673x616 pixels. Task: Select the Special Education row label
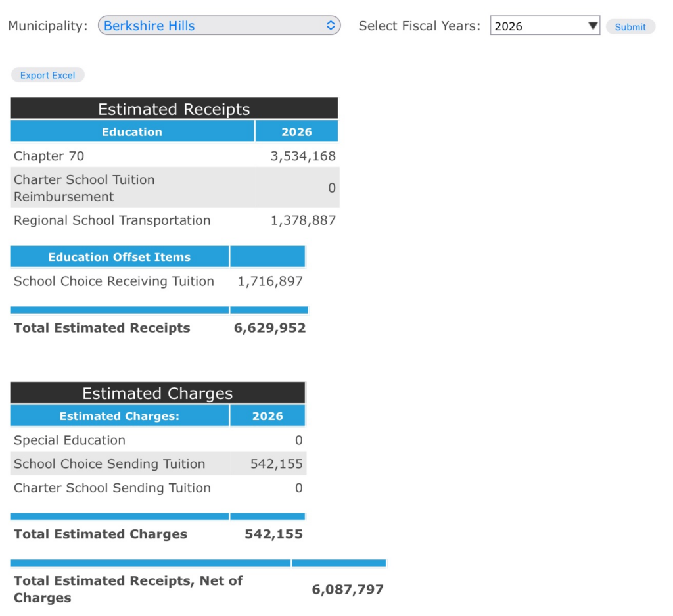pyautogui.click(x=70, y=440)
